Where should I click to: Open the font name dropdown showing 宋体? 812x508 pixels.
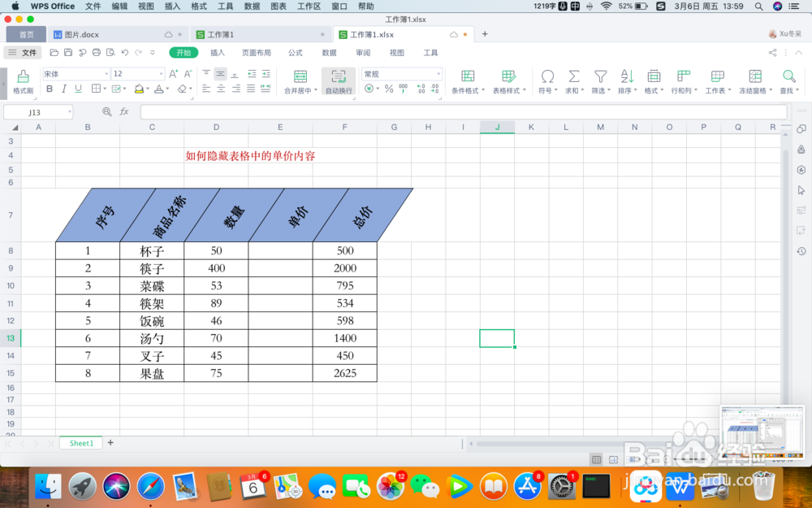pos(75,72)
